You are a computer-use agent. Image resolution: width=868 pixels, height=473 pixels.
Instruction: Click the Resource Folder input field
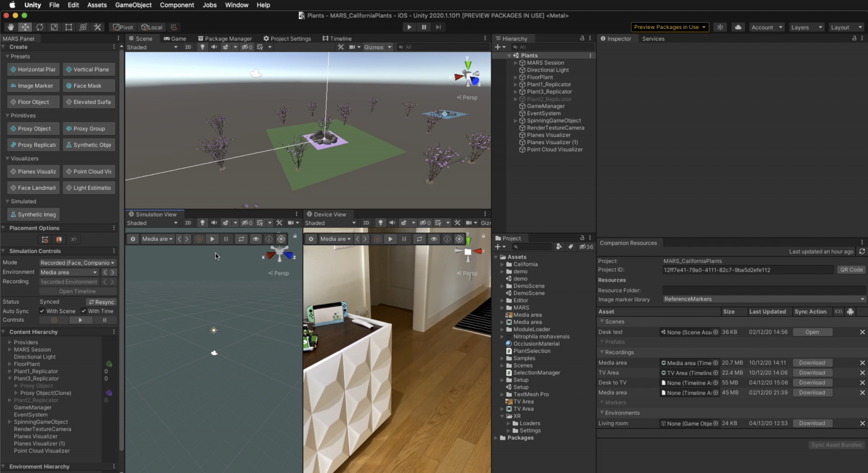764,290
